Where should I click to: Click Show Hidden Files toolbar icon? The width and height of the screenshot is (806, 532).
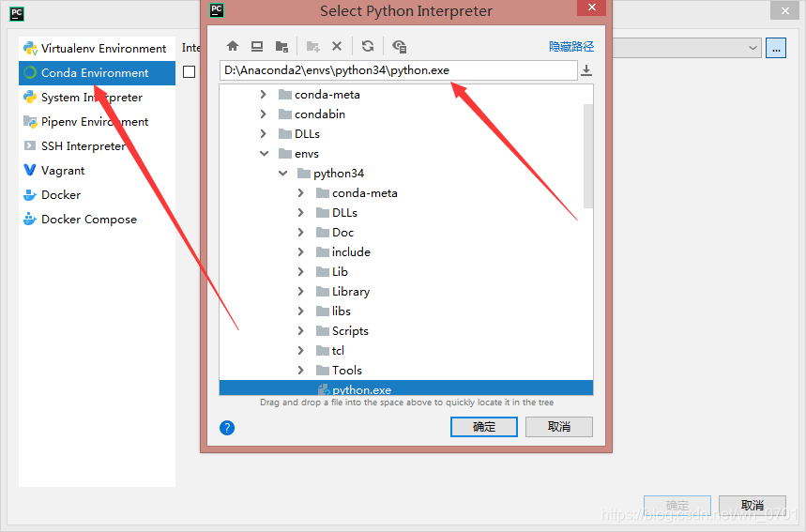[400, 46]
